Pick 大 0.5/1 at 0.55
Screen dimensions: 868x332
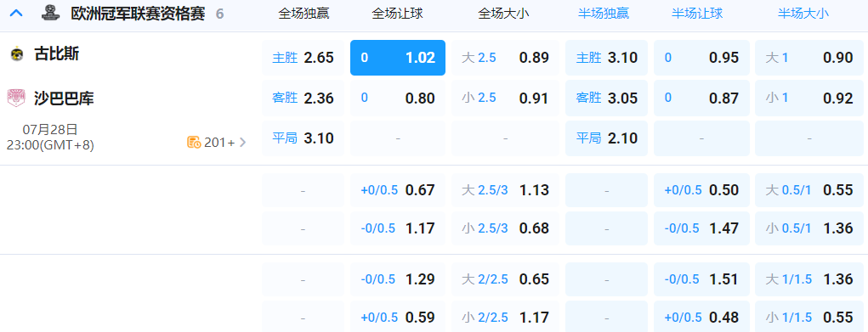pos(808,190)
